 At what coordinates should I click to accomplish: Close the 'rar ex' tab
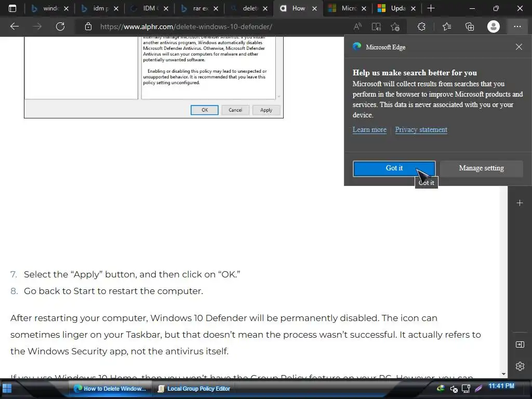coord(216,8)
